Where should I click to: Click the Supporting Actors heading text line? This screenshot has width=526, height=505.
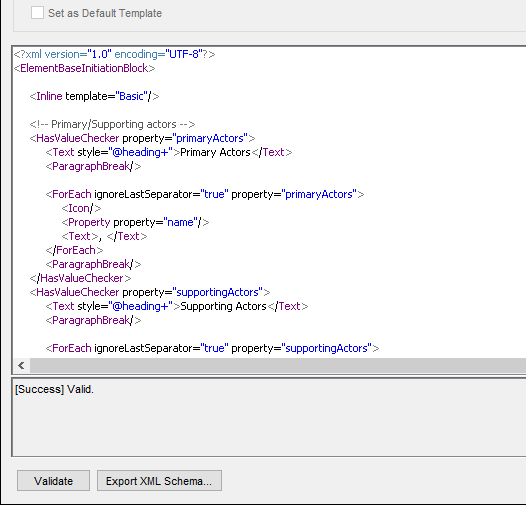tap(177, 306)
